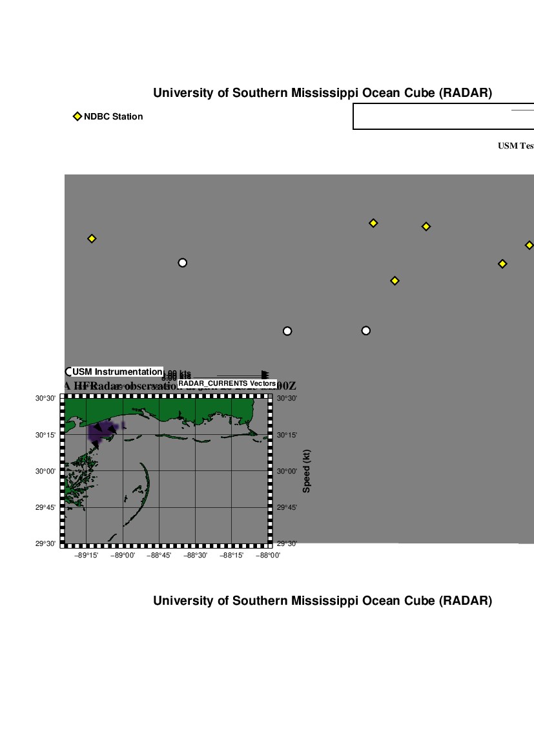Viewport: 534px width, 756px height.
Task: Click the empty legend box at top right
Action: [443, 116]
